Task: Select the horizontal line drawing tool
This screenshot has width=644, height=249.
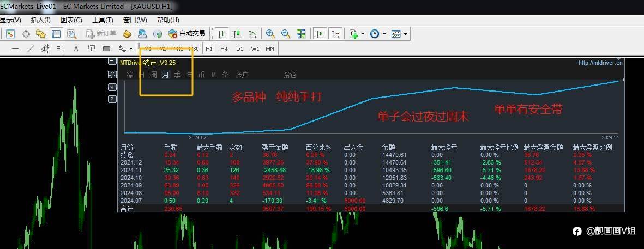Action: coord(15,49)
